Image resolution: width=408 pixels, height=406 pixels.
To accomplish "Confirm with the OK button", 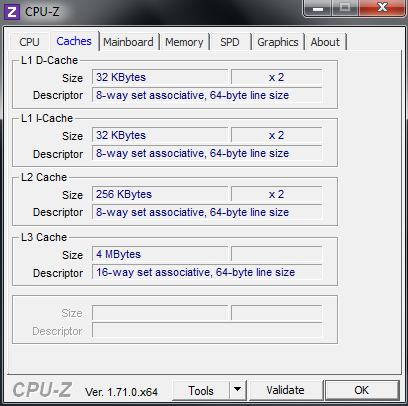I will pyautogui.click(x=362, y=390).
